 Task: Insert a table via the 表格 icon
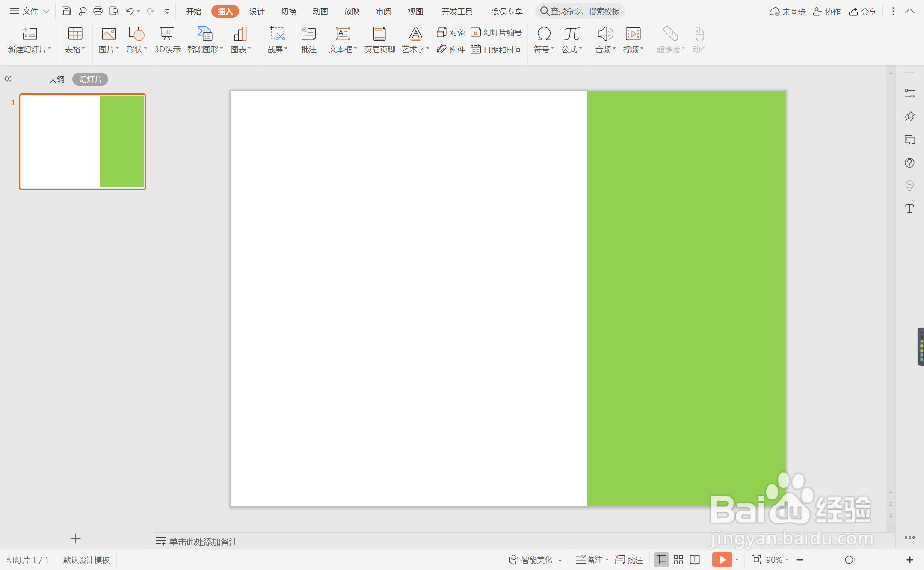75,34
